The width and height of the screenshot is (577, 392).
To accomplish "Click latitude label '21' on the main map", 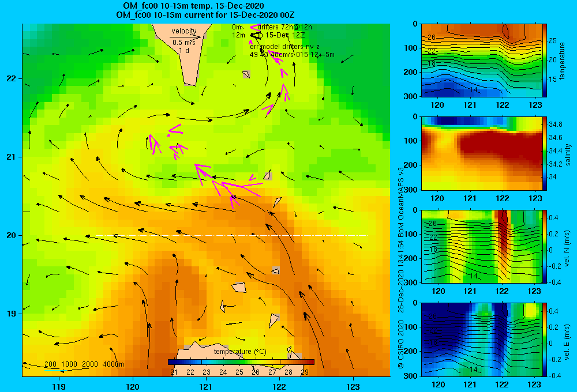I will [12, 157].
